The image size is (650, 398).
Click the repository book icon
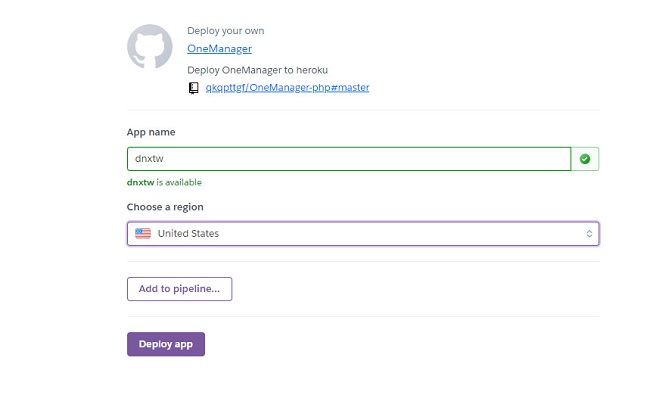point(194,88)
